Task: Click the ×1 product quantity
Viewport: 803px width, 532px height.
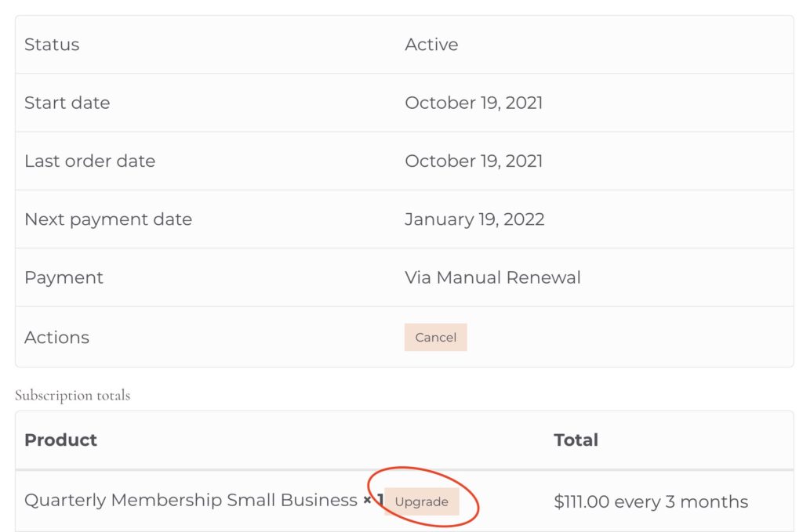Action: [x=373, y=500]
